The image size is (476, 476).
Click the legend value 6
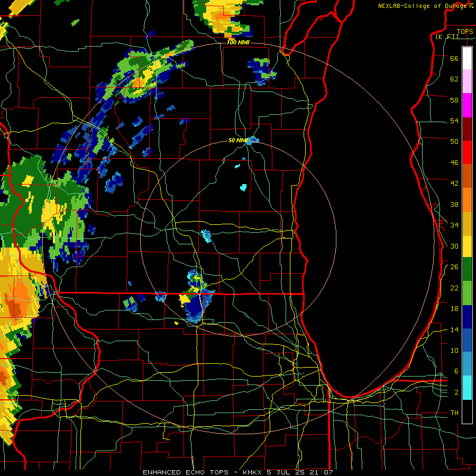(x=456, y=371)
